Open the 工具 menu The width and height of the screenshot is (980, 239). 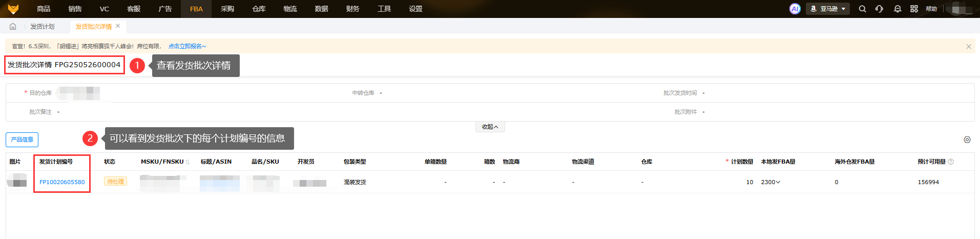coord(384,9)
